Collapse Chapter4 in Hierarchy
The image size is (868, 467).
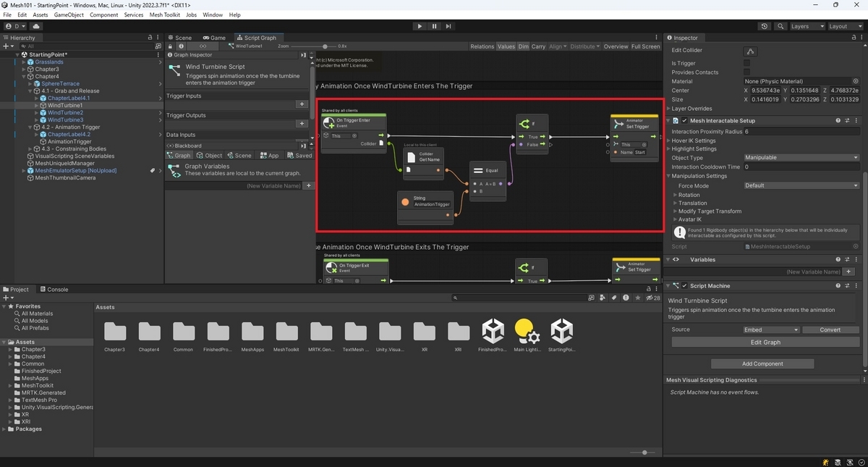[x=23, y=77]
